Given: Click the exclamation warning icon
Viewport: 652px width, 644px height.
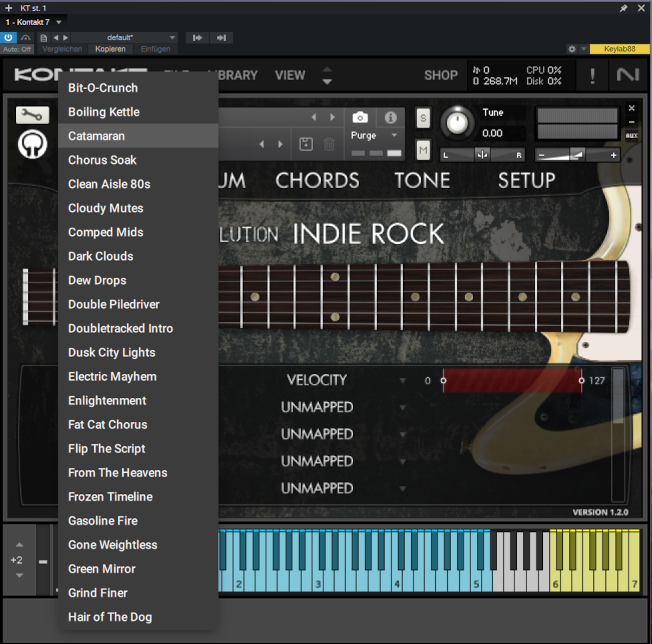Looking at the screenshot, I should (x=592, y=76).
